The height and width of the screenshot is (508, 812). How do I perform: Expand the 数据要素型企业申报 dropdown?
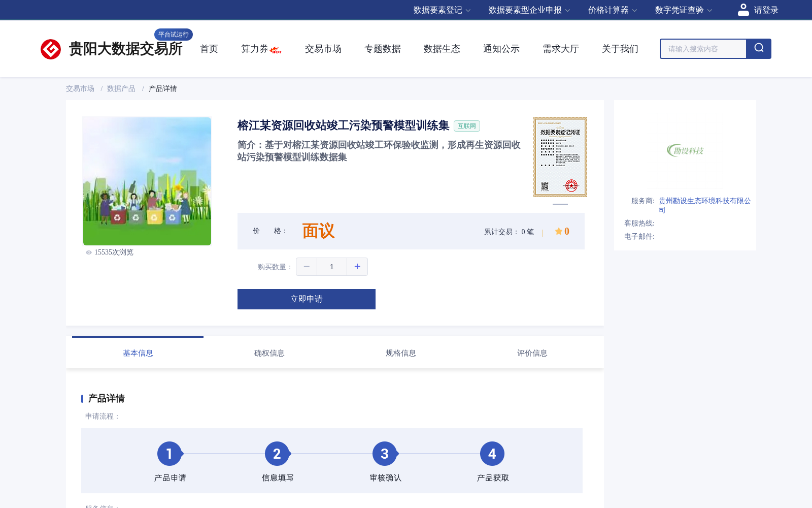coord(529,10)
